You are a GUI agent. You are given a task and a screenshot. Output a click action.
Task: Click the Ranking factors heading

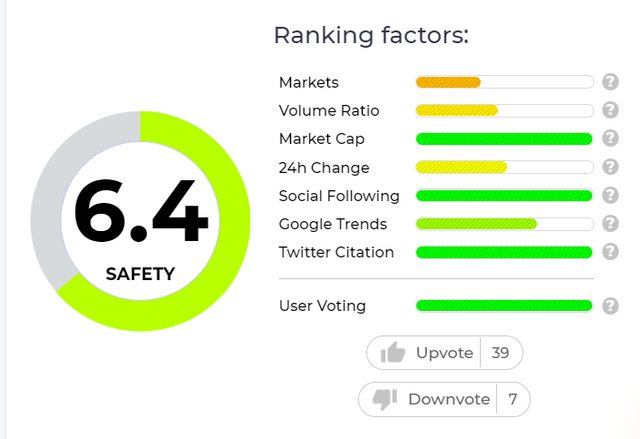(x=371, y=35)
